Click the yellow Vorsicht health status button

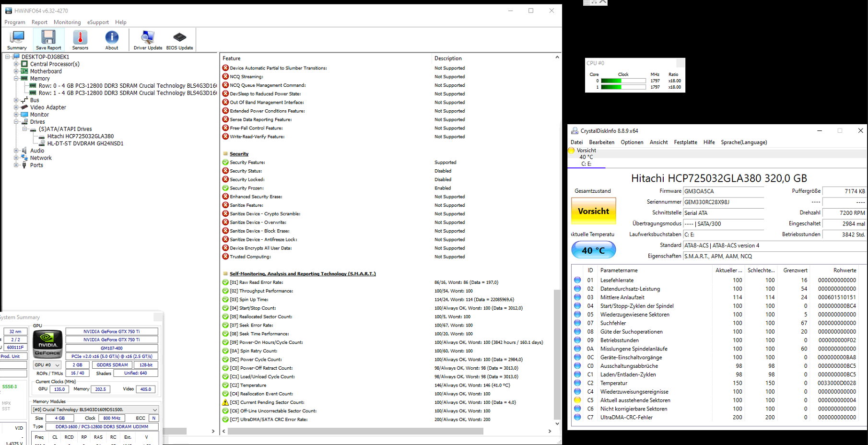[594, 211]
